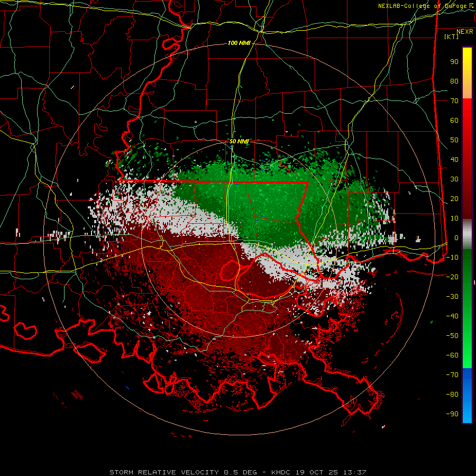
Task: Click the -90 value on color scale
Action: click(x=452, y=414)
